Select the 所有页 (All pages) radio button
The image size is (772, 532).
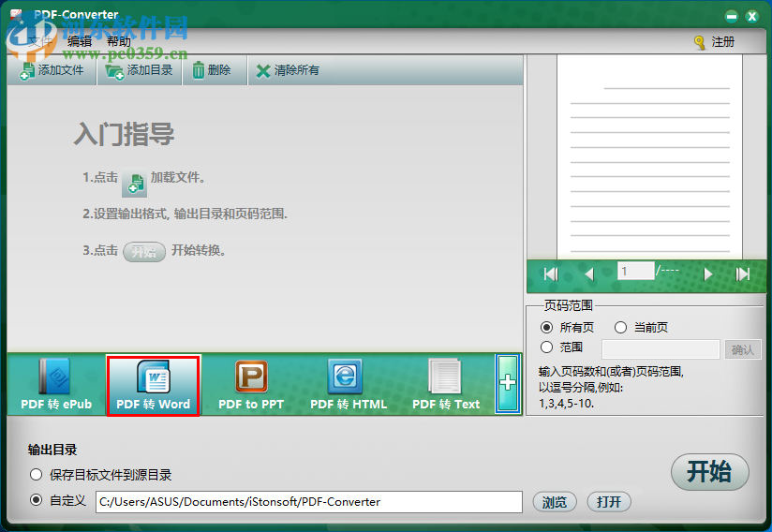click(546, 327)
